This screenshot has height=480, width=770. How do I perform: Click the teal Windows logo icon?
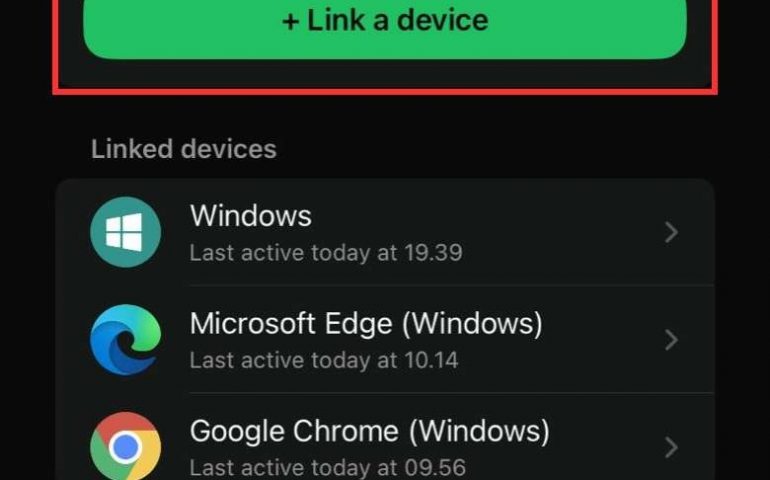[x=126, y=232]
